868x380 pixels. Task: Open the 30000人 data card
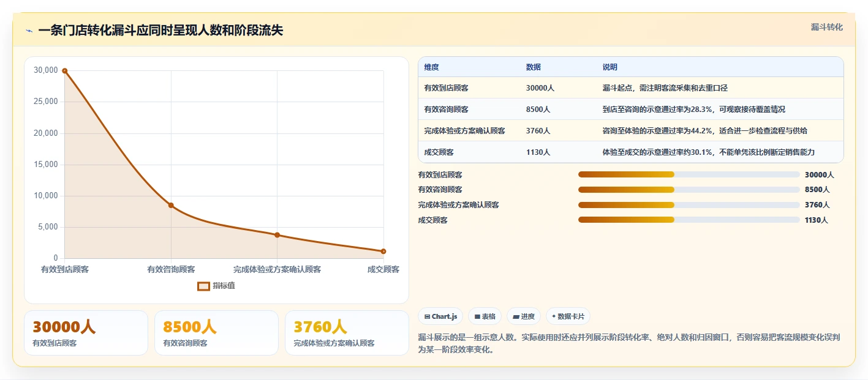[86, 333]
